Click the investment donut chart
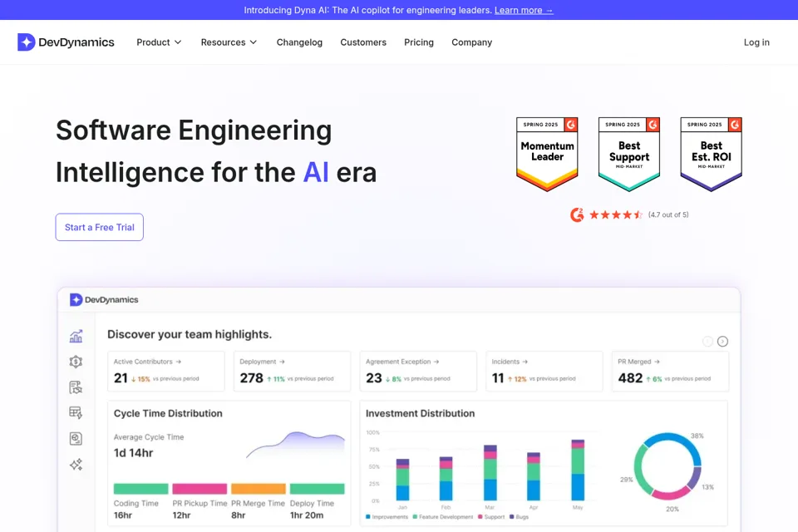Image resolution: width=798 pixels, height=532 pixels. [x=667, y=465]
